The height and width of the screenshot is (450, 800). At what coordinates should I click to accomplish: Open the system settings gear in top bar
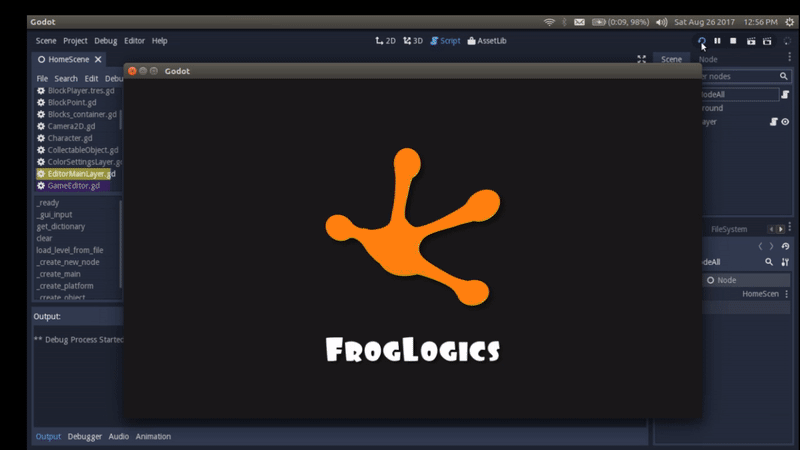click(789, 22)
